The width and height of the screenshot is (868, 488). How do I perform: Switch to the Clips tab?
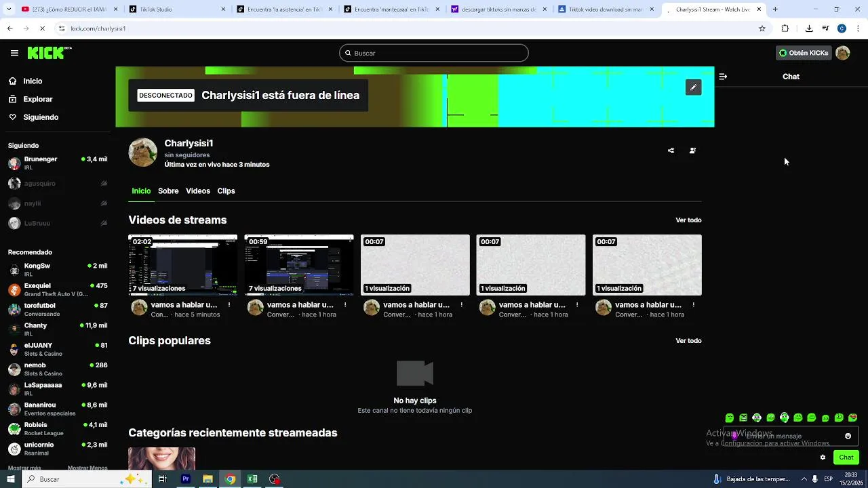coord(226,191)
